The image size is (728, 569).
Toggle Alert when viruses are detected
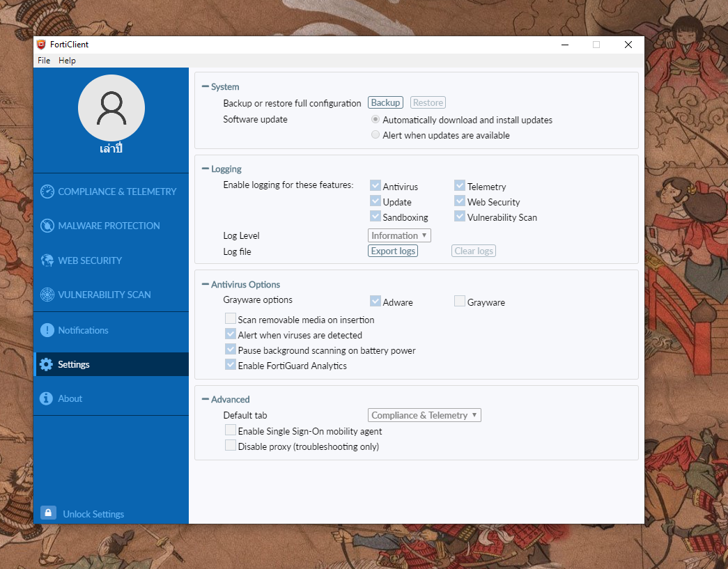click(x=231, y=334)
